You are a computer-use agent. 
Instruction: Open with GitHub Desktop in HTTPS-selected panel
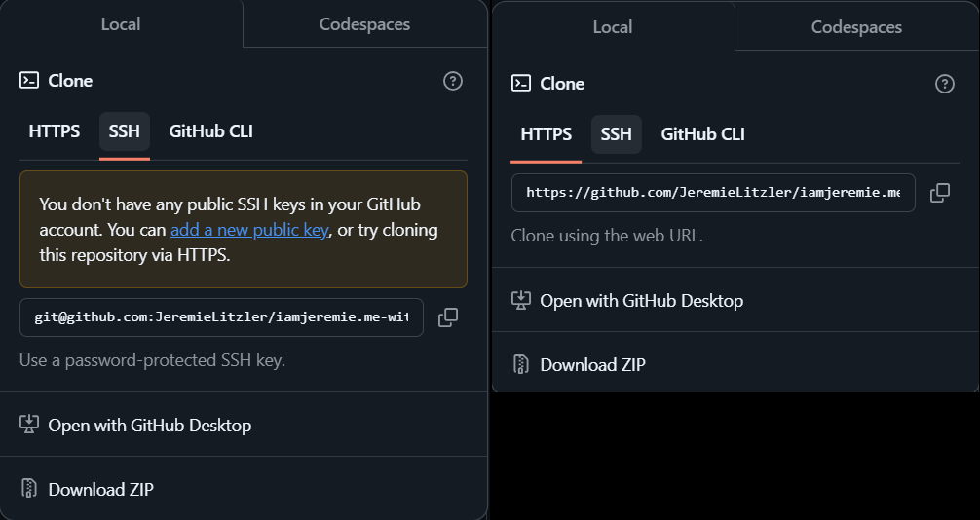pos(641,300)
